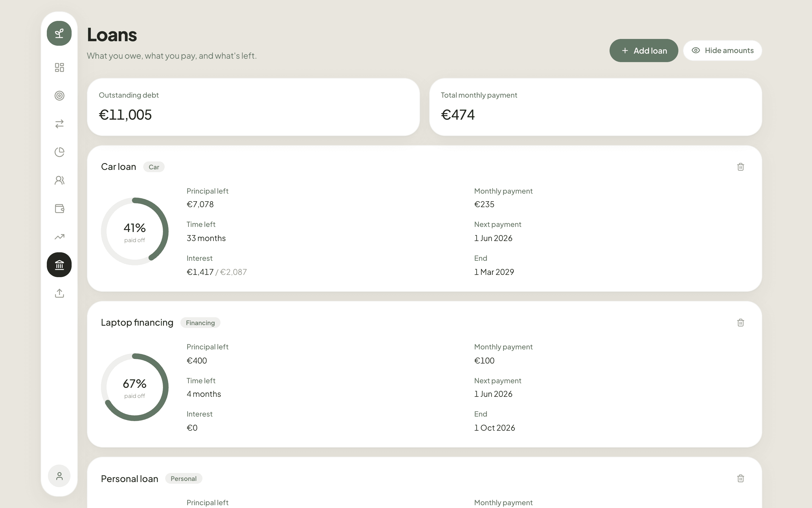
Task: Click the €0 interest value
Action: click(x=192, y=428)
